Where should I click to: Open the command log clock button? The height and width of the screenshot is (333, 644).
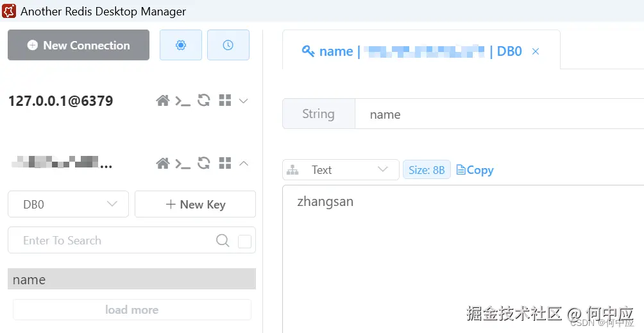click(228, 45)
